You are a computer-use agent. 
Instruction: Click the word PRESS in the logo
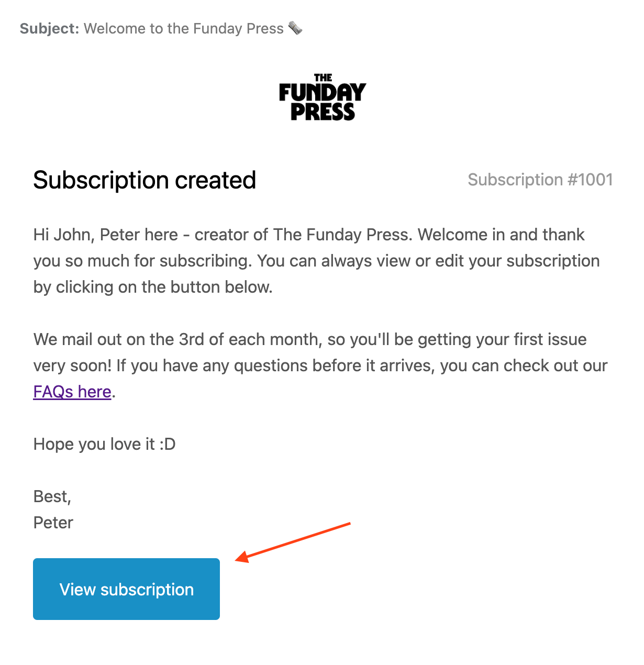[323, 112]
